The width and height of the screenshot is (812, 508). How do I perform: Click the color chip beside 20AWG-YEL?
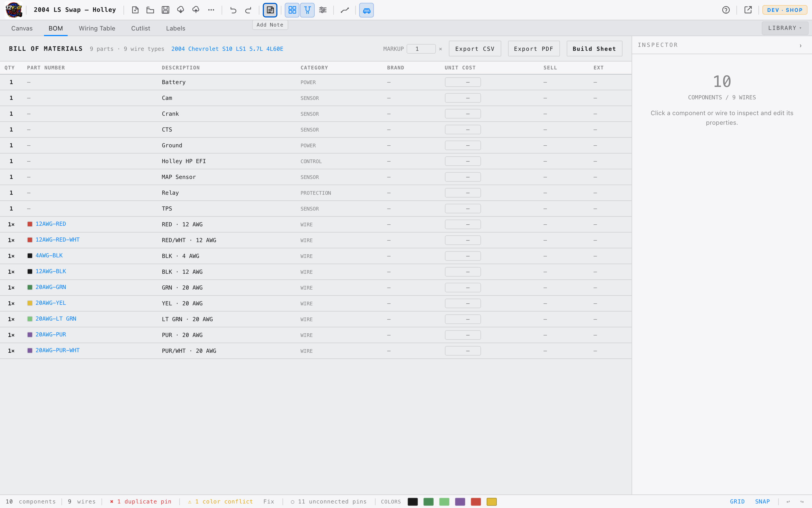(x=30, y=303)
